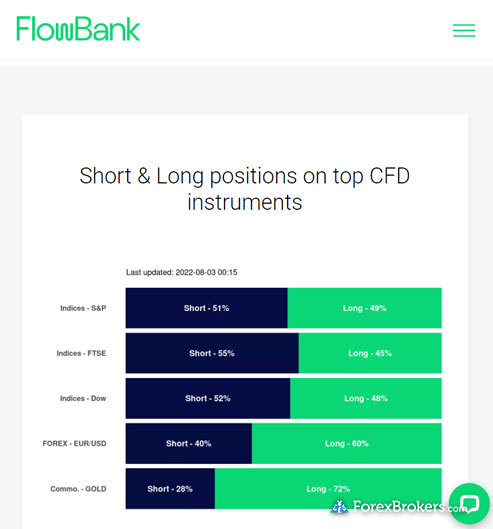The image size is (493, 529).
Task: Open the hamburger menu icon
Action: point(464,30)
